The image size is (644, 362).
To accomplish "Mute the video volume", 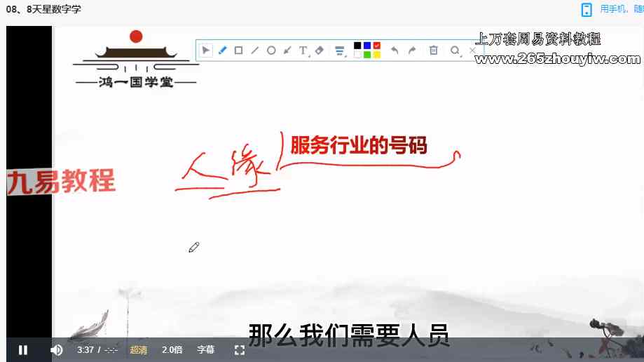I will tap(57, 350).
